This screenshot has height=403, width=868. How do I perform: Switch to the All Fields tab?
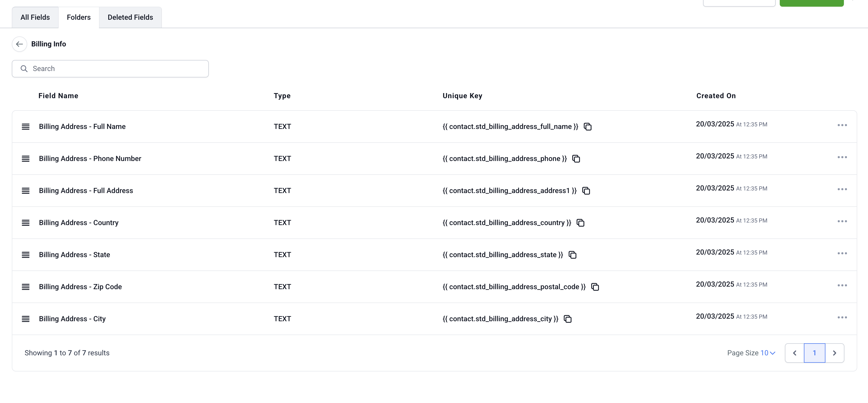(x=35, y=17)
